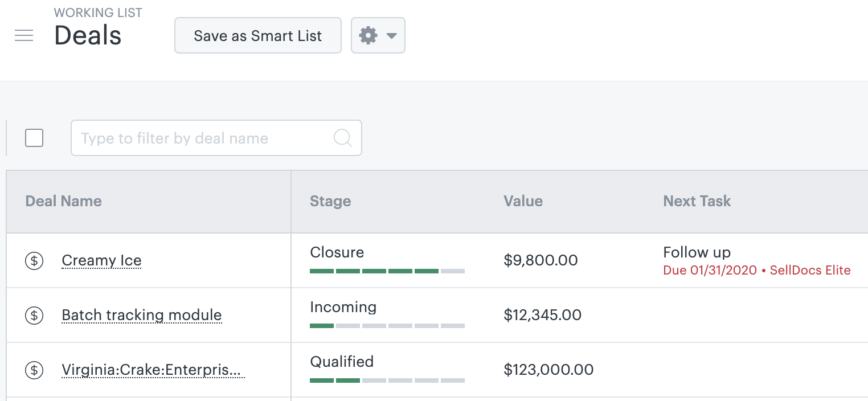Toggle the select-all deals checkbox
Image resolution: width=868 pixels, height=401 pixels.
[x=34, y=138]
